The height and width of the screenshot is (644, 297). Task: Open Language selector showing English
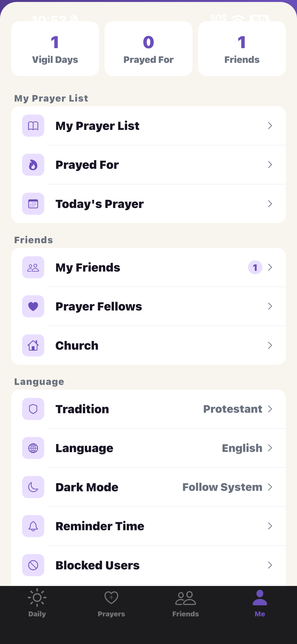(148, 448)
